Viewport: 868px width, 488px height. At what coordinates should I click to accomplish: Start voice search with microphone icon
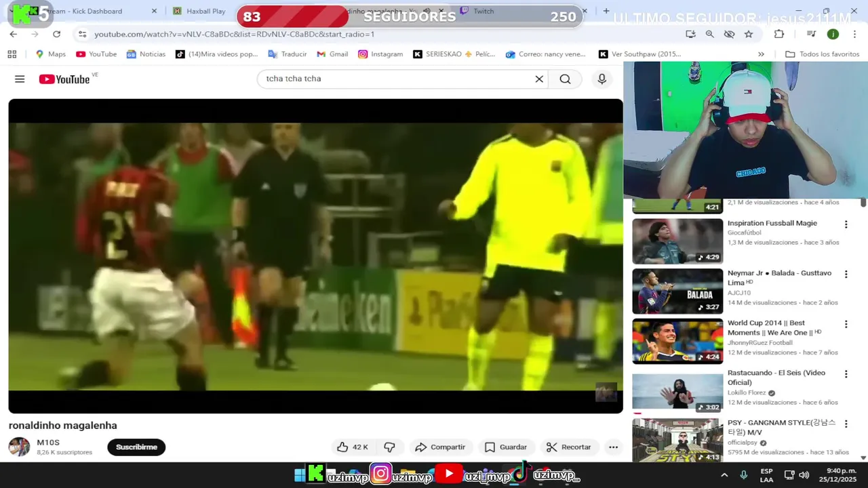[x=601, y=79]
